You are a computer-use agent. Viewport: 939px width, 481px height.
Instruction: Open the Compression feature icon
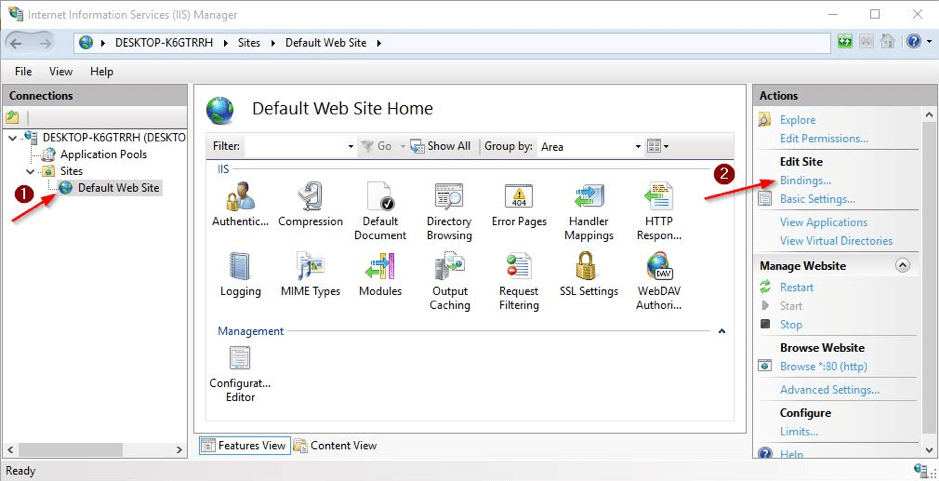point(310,205)
